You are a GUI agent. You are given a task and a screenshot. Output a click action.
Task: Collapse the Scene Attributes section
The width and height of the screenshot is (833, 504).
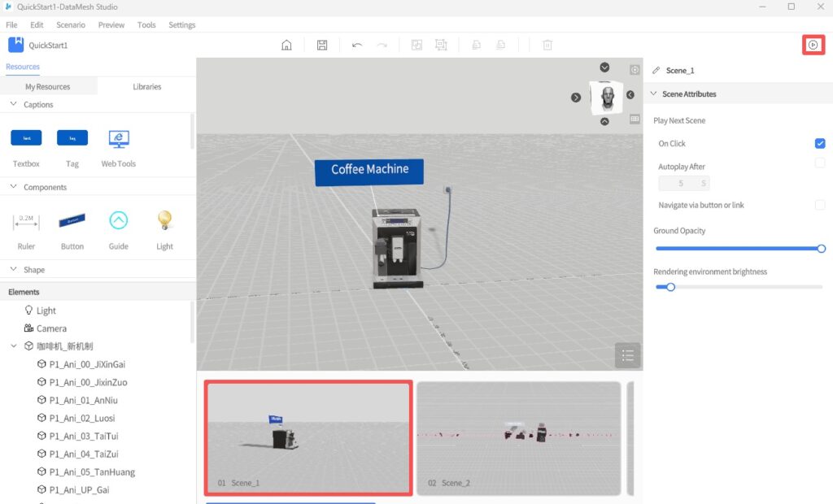(653, 94)
